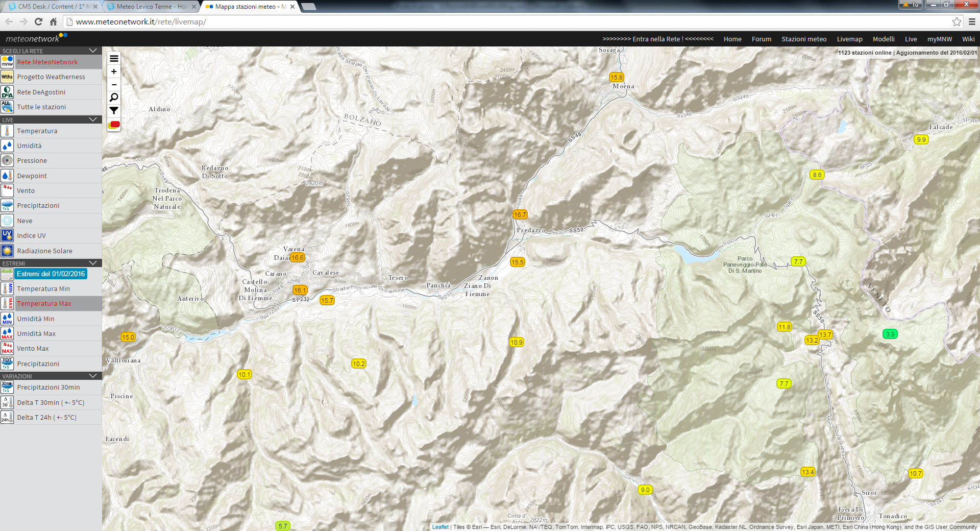Open the Forum menu item
The width and height of the screenshot is (980, 531).
click(761, 39)
